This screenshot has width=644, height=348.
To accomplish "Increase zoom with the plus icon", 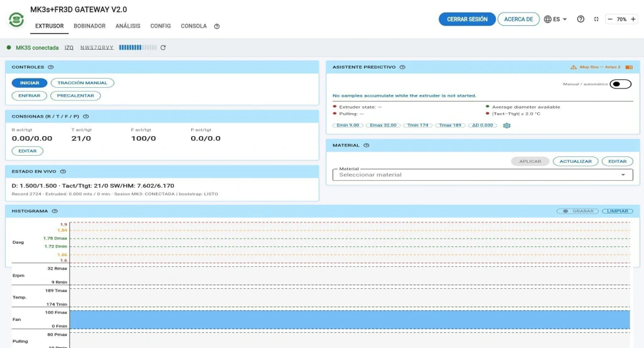I will (x=633, y=19).
